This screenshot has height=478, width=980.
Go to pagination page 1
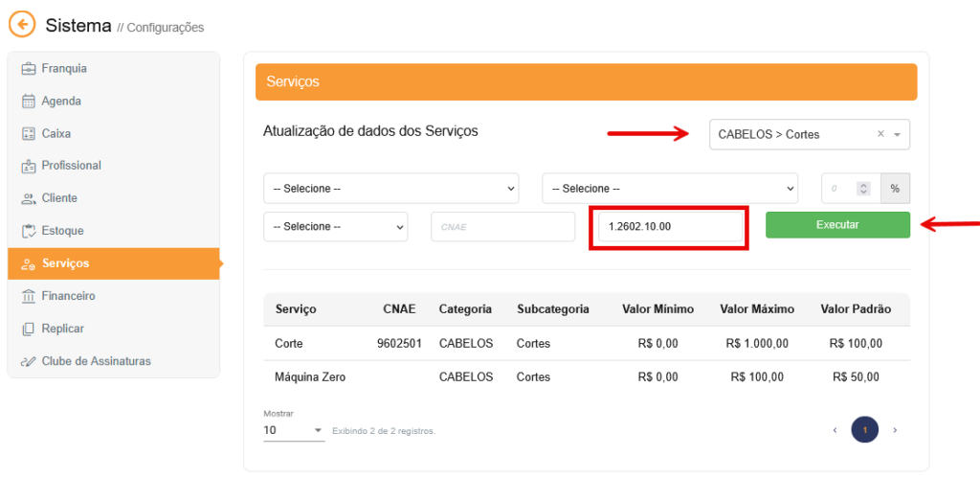[x=864, y=430]
